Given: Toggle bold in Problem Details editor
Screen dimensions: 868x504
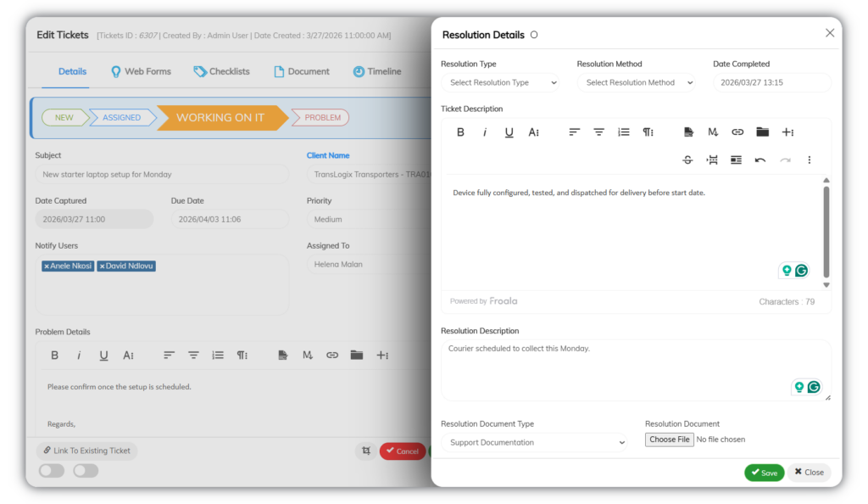Looking at the screenshot, I should [54, 355].
